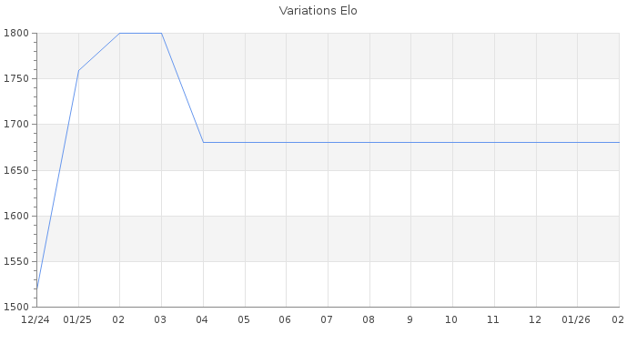Select the 1500 y-axis label

coord(17,307)
